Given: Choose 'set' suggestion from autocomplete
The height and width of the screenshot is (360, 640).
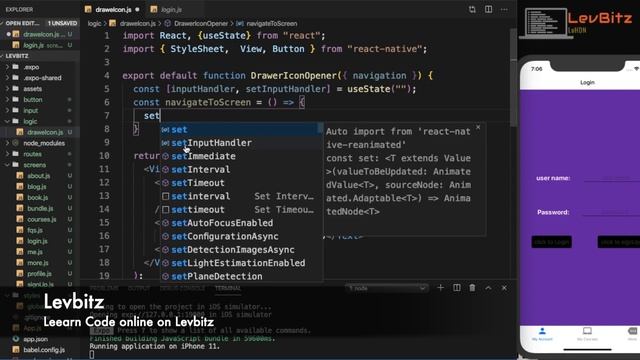Looking at the screenshot, I should pos(241,130).
